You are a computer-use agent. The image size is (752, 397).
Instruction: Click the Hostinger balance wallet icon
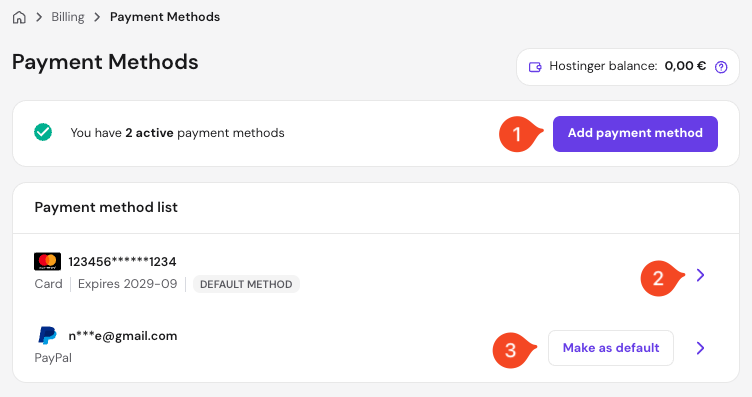pyautogui.click(x=535, y=67)
